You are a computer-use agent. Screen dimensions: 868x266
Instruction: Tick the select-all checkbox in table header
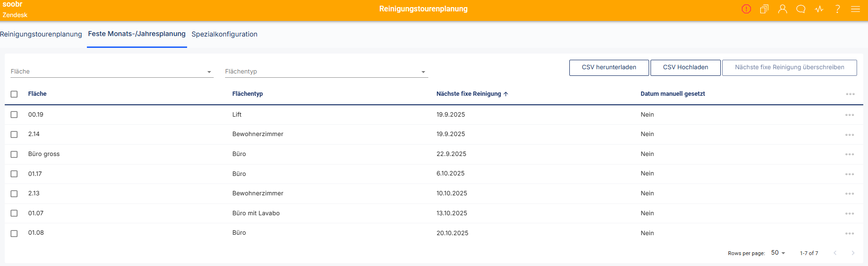pos(14,94)
